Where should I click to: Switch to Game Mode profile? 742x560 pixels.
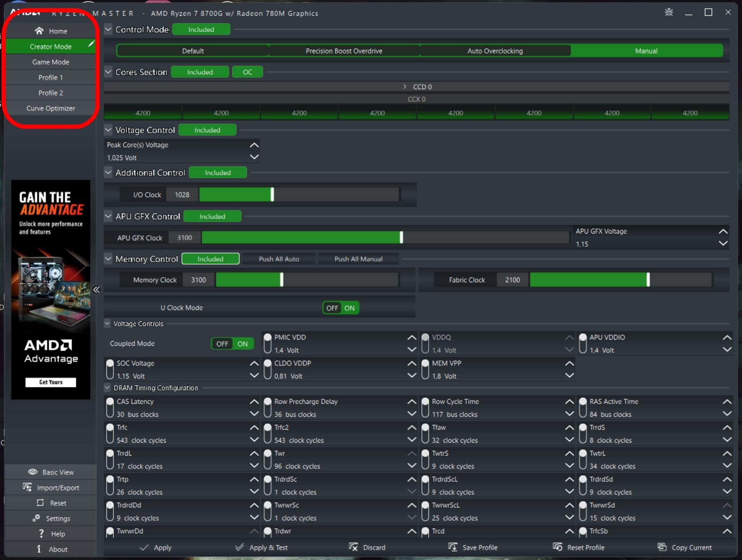51,62
